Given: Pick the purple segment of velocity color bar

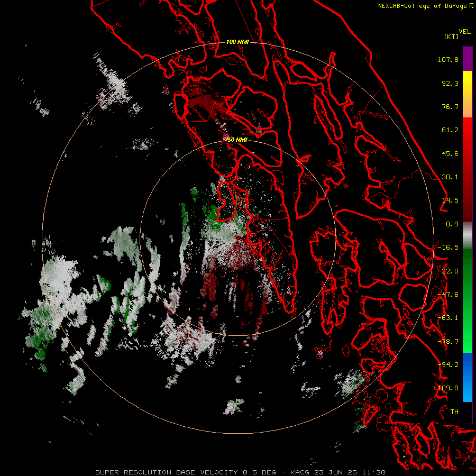Looking at the screenshot, I should [x=467, y=59].
